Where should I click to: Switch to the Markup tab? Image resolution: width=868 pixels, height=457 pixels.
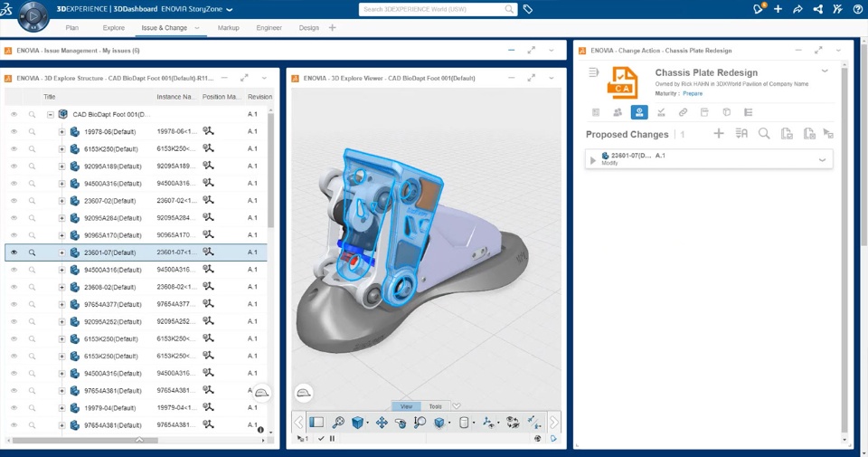(228, 28)
